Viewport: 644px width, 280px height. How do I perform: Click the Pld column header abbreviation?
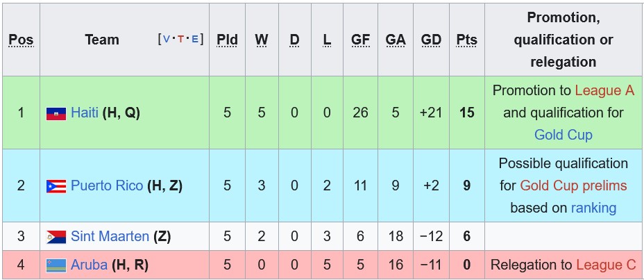pos(227,40)
